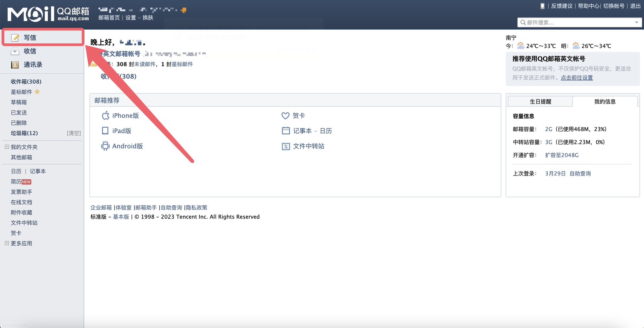Switch to the 生日提醒 tab
Screen dimensions: 644x328
coord(540,101)
